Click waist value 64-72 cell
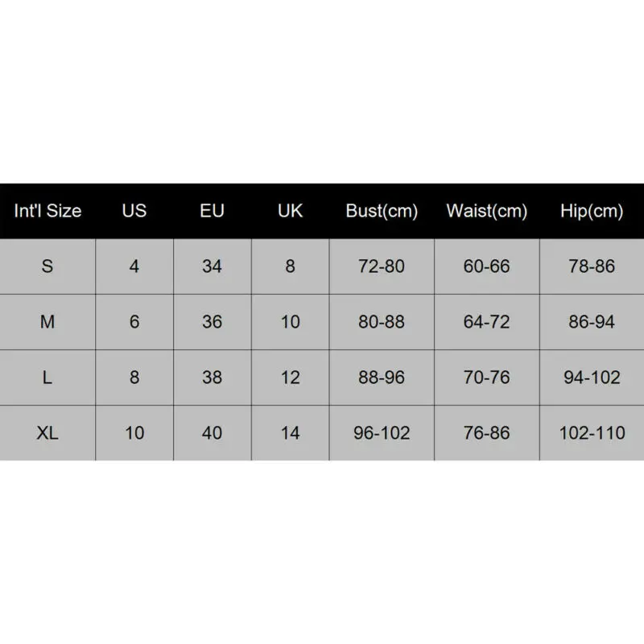644x644 pixels. pos(486,322)
